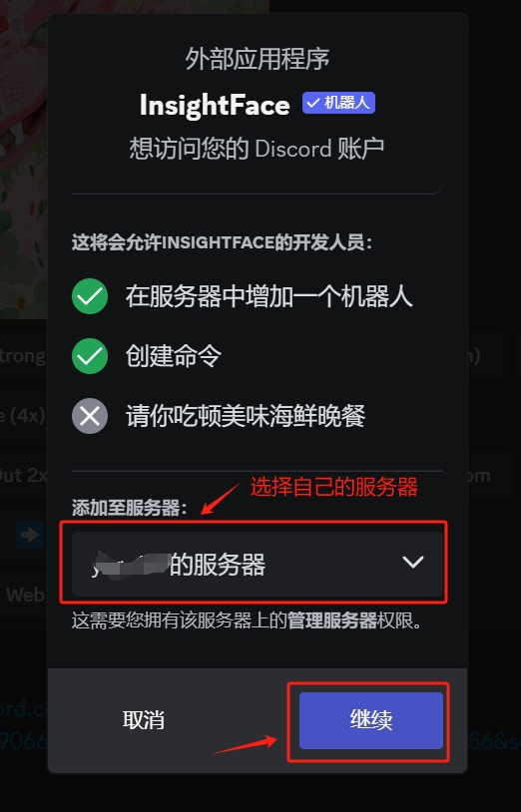The width and height of the screenshot is (521, 812).
Task: Click the 请你吃顿美味海鲜晚餐 permission text
Action: pyautogui.click(x=246, y=416)
